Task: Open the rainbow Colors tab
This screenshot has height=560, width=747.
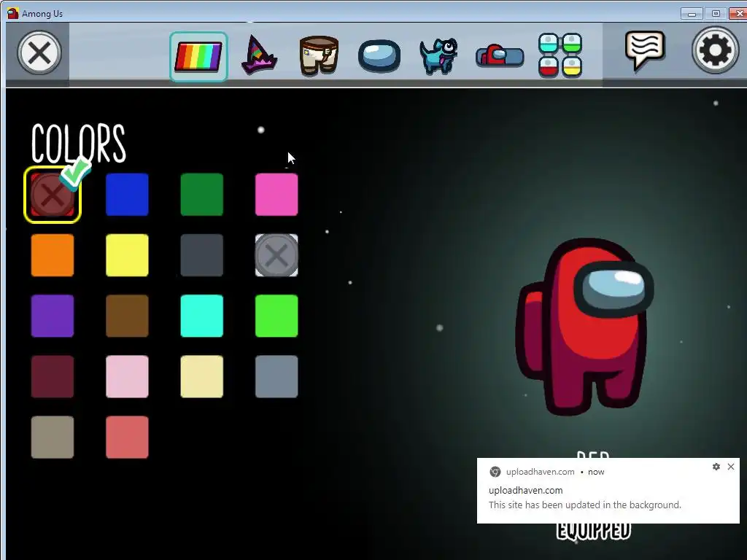Action: coord(198,57)
